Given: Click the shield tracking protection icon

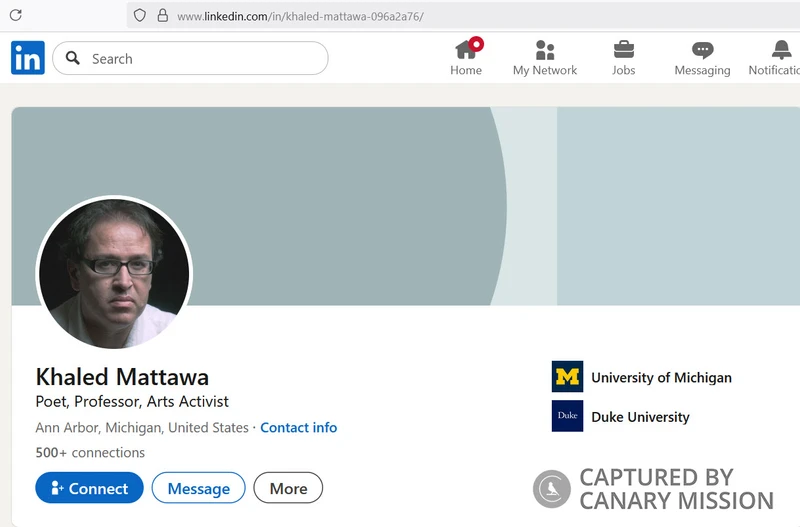Looking at the screenshot, I should pyautogui.click(x=140, y=15).
